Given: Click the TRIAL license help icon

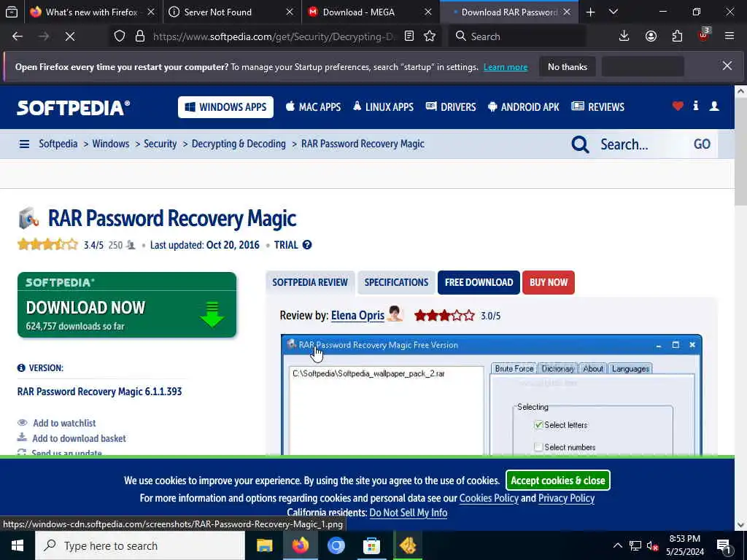Looking at the screenshot, I should pyautogui.click(x=307, y=245).
